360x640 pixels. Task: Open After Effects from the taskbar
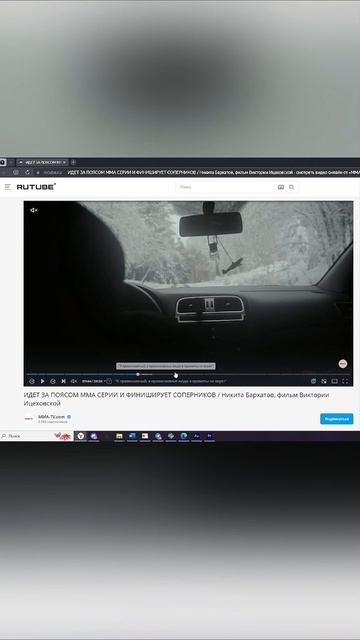196,436
